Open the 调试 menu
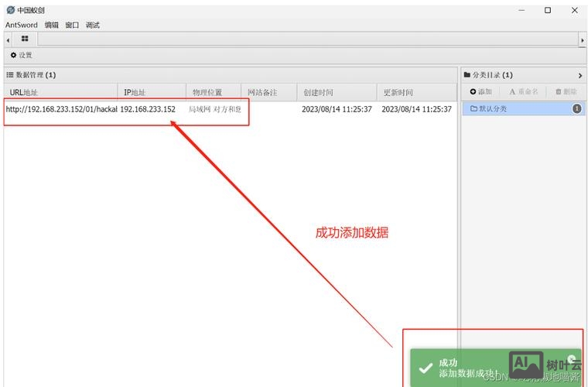 click(x=93, y=25)
